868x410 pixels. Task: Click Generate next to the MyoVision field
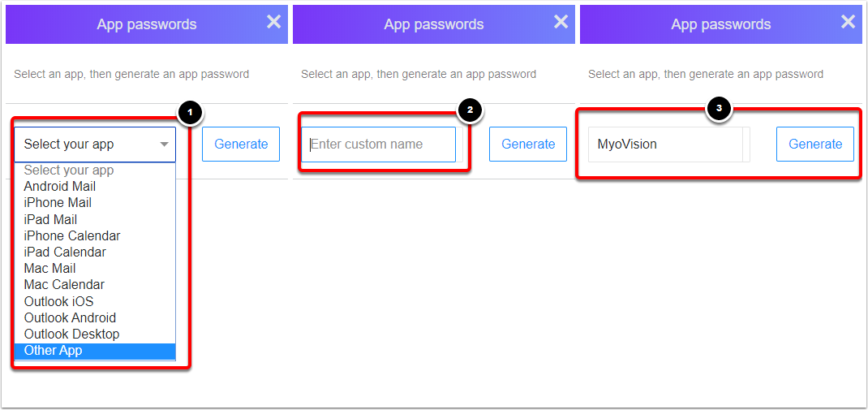(815, 145)
